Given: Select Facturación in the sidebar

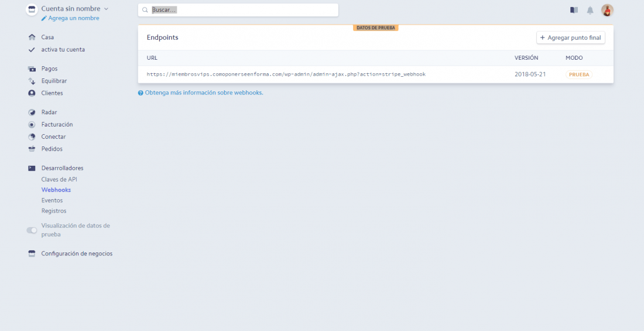Looking at the screenshot, I should point(57,125).
